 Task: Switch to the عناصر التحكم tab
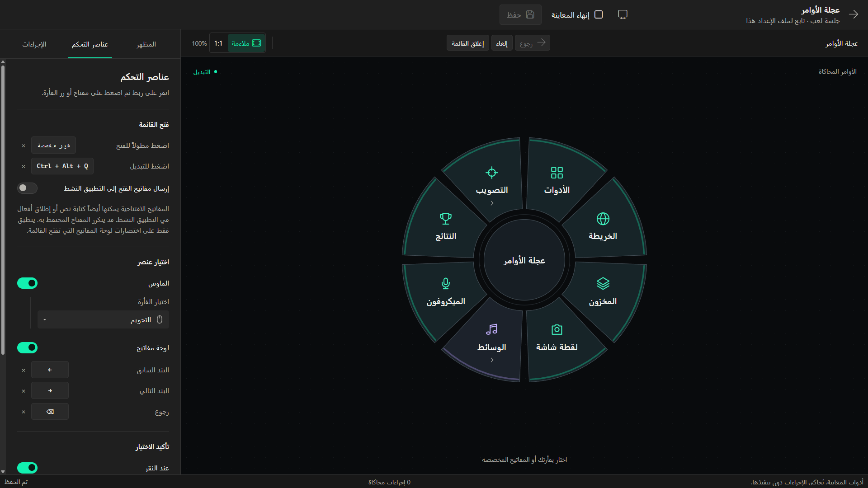(90, 44)
